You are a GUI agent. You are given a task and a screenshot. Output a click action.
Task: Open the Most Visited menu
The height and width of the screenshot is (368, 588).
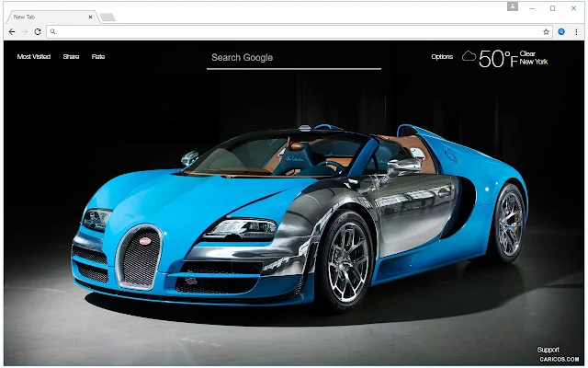(34, 57)
